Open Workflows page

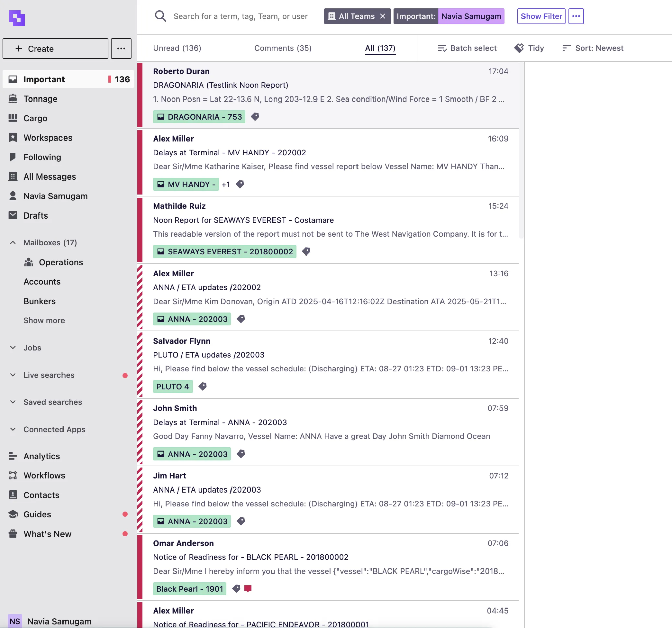click(68, 475)
